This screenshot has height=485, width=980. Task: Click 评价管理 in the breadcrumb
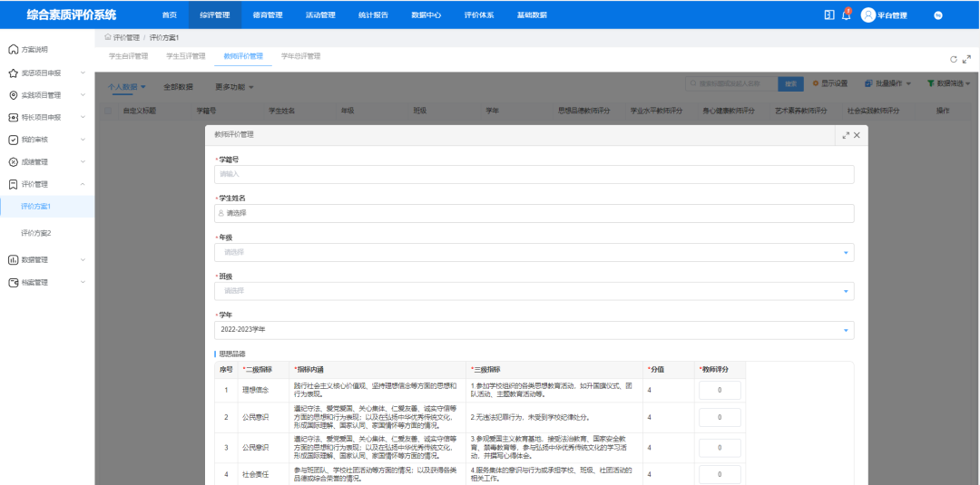click(x=126, y=37)
